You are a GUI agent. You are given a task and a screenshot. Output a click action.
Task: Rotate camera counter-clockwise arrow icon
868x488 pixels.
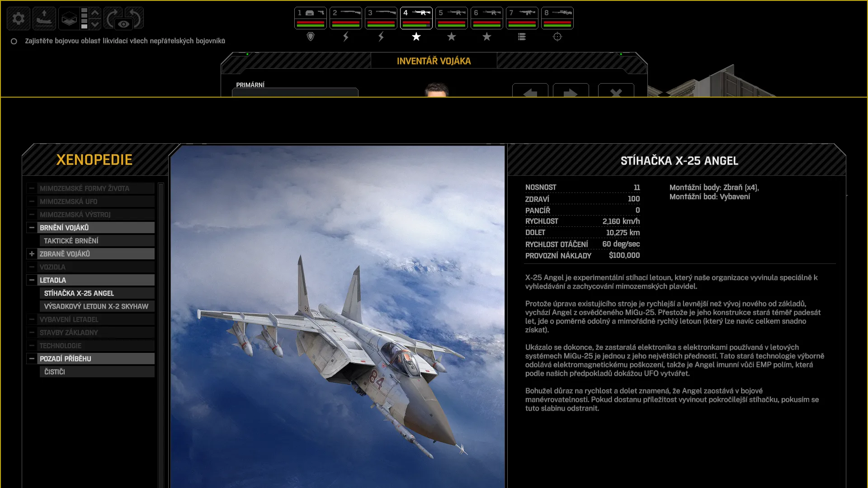coord(135,16)
